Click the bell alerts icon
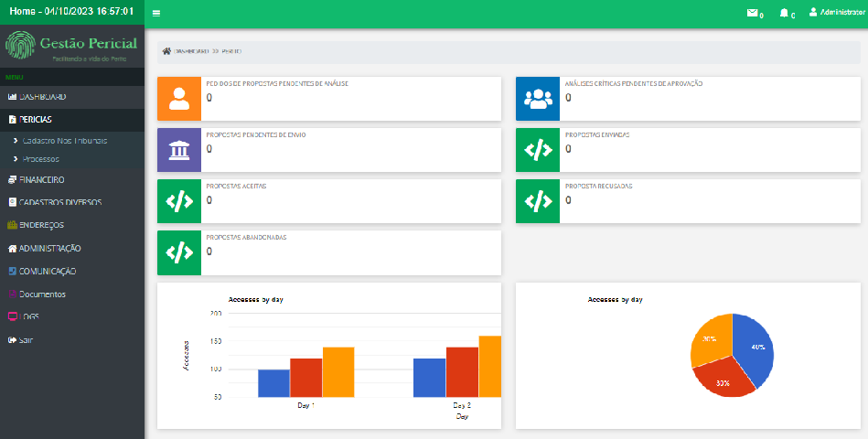The image size is (868, 439). coord(784,13)
